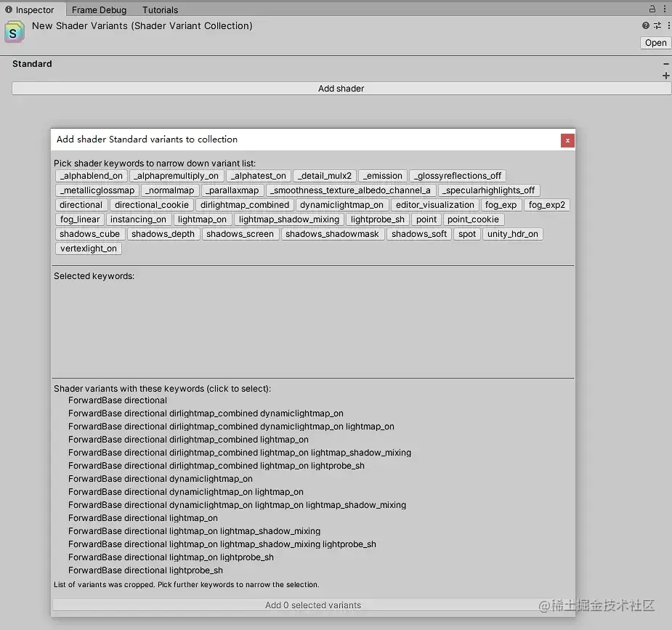This screenshot has height=630, width=672.
Task: Pick the shadows_screen keyword
Action: point(240,234)
